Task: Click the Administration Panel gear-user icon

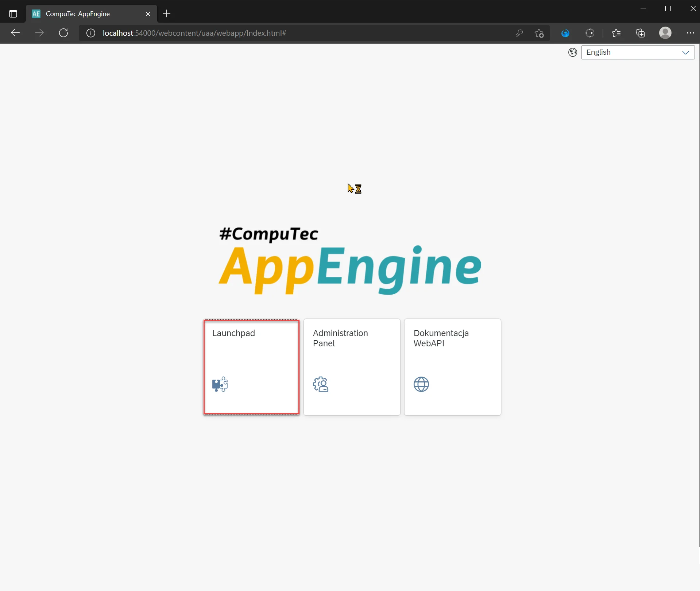Action: click(x=321, y=384)
